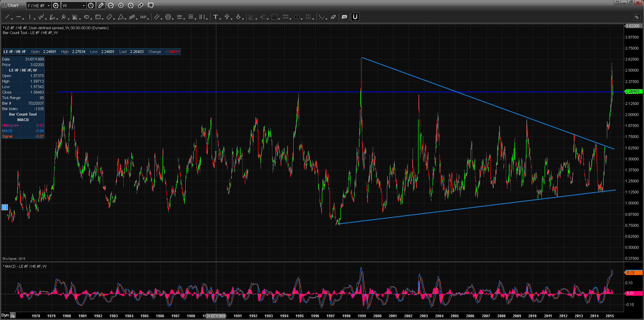644x320 pixels.
Task: Toggle the magnet snap mode
Action: pos(355,17)
